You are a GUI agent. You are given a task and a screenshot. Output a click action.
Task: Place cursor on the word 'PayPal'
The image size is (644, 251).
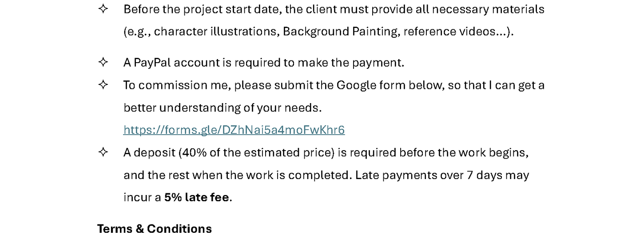152,63
